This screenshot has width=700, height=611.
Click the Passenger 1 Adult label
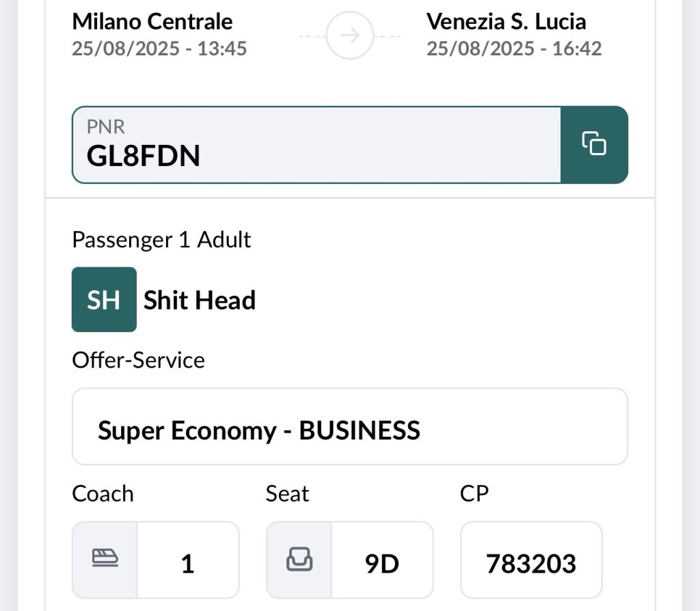tap(161, 240)
